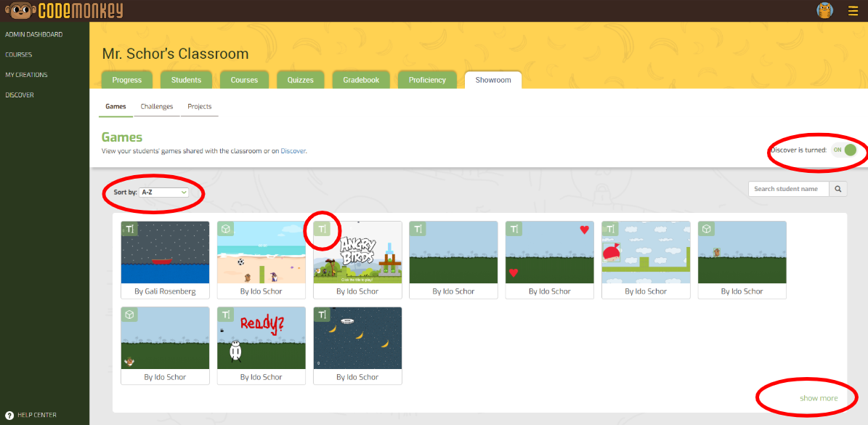Select the Projects sub-tab
The width and height of the screenshot is (868, 425).
click(x=200, y=107)
